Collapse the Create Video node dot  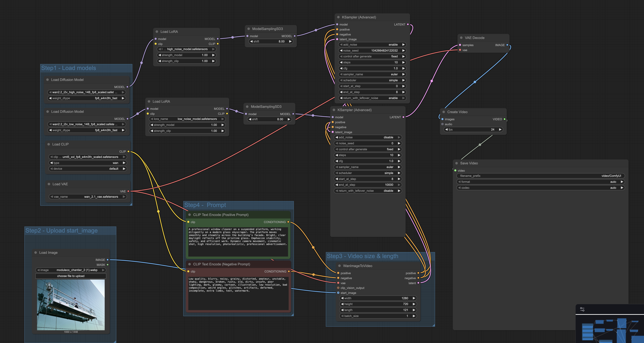[x=444, y=112]
